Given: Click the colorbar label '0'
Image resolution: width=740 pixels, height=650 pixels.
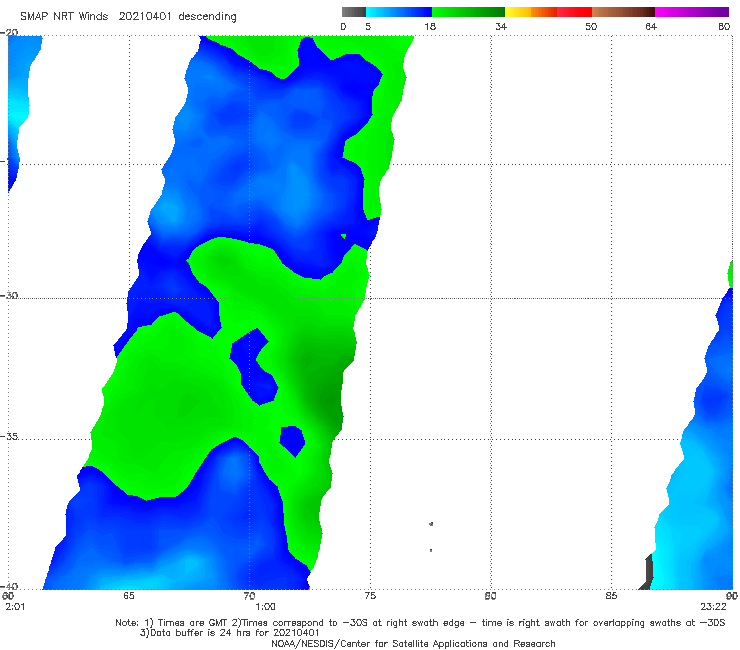Looking at the screenshot, I should (x=343, y=27).
